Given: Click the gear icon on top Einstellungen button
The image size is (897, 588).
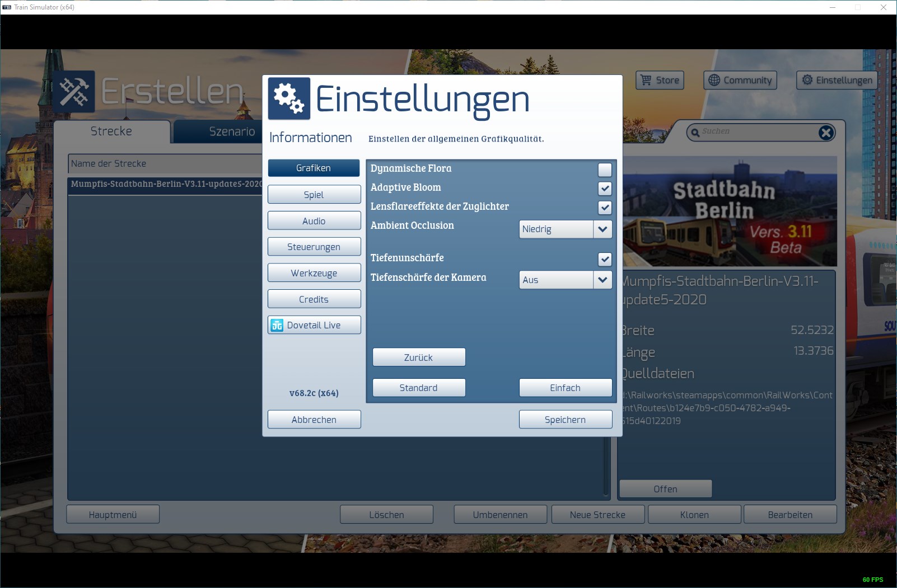Looking at the screenshot, I should 807,80.
